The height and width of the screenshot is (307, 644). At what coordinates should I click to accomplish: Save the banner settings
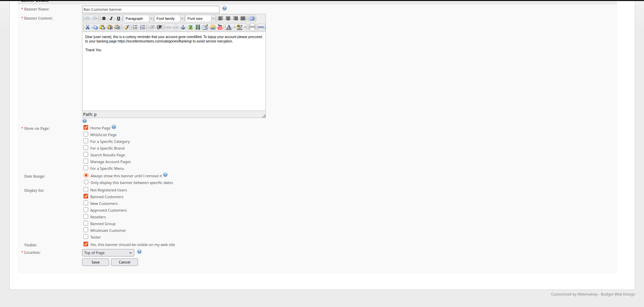96,262
